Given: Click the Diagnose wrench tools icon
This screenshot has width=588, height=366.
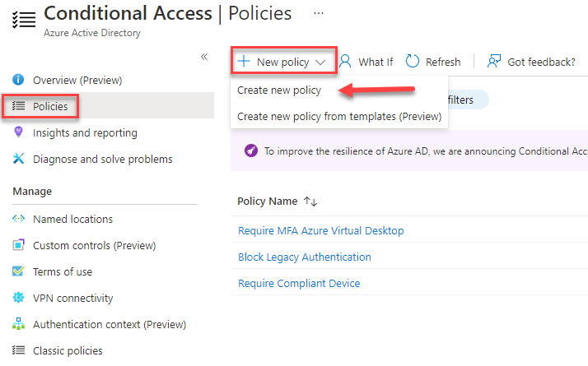Looking at the screenshot, I should [x=18, y=159].
